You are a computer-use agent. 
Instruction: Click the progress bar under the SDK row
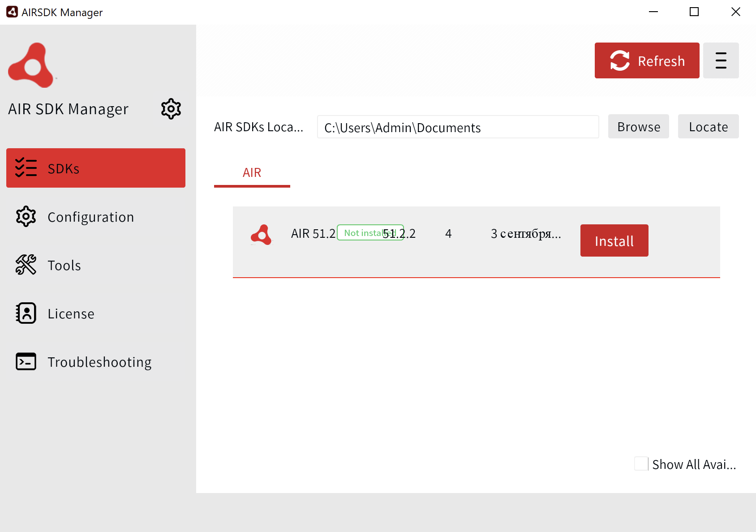point(476,278)
